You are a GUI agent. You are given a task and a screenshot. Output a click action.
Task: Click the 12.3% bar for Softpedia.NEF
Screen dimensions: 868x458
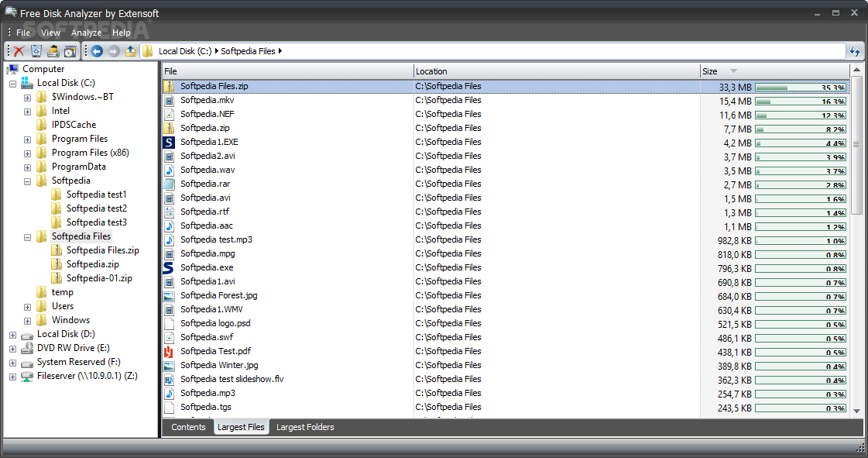coord(801,115)
